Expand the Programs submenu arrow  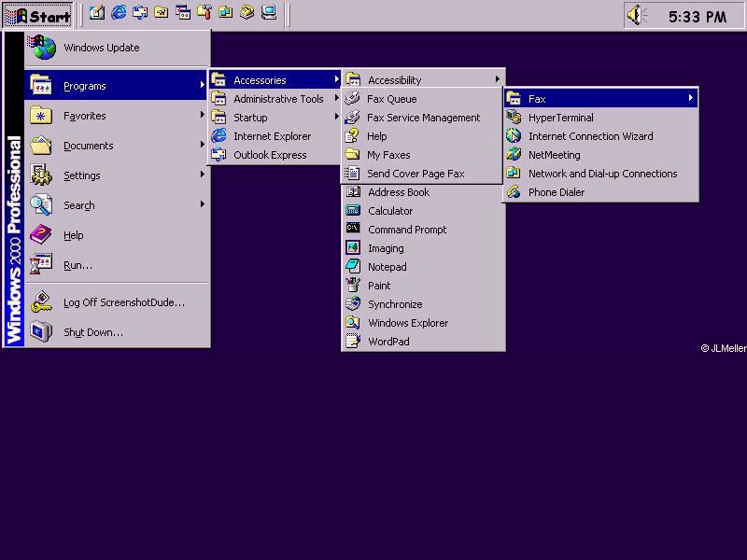(202, 85)
